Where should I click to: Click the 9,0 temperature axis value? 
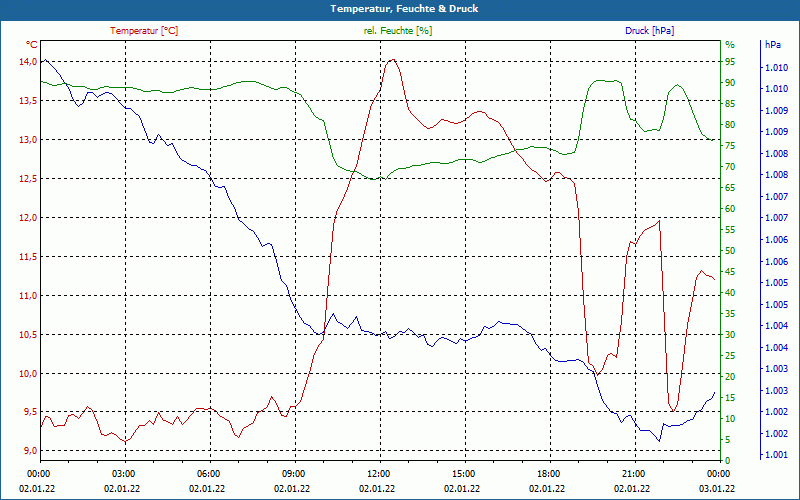tap(30, 451)
